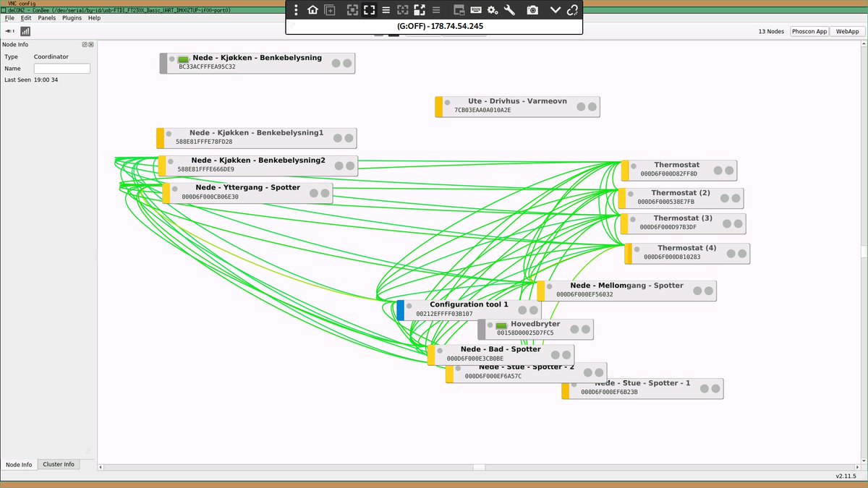868x488 pixels.
Task: Collapse the VNC toolbar with chevron icon
Action: [x=556, y=10]
